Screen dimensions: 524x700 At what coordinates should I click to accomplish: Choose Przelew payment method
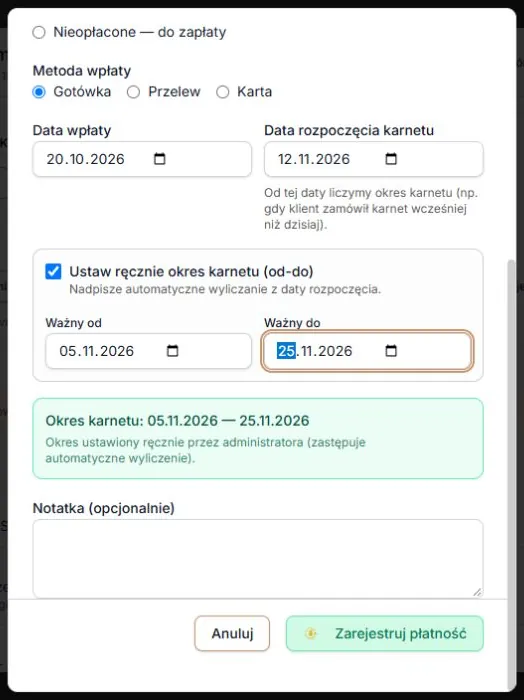(133, 92)
